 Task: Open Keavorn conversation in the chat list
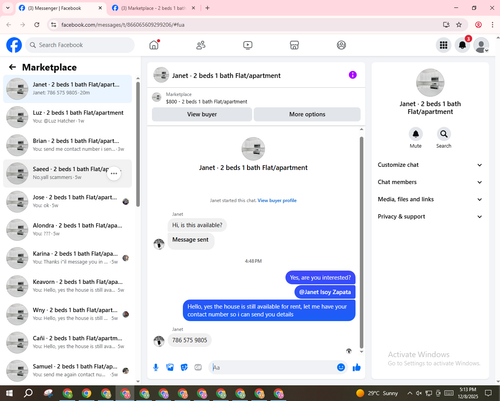pyautogui.click(x=68, y=286)
